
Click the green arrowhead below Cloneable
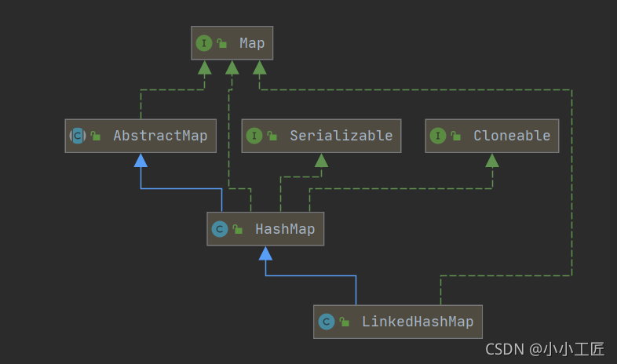pos(492,160)
